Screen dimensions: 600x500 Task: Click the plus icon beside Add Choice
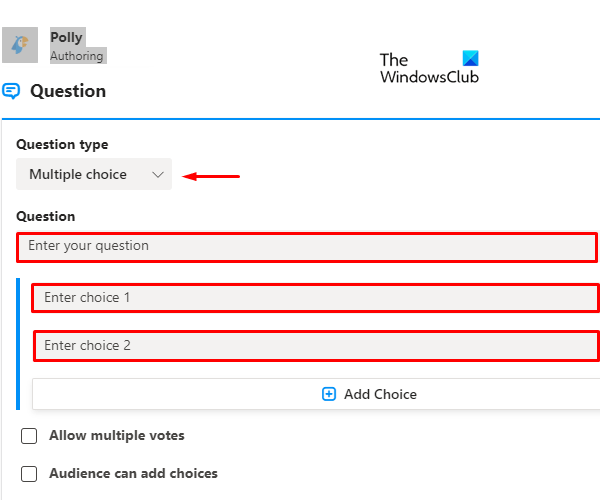coord(329,394)
